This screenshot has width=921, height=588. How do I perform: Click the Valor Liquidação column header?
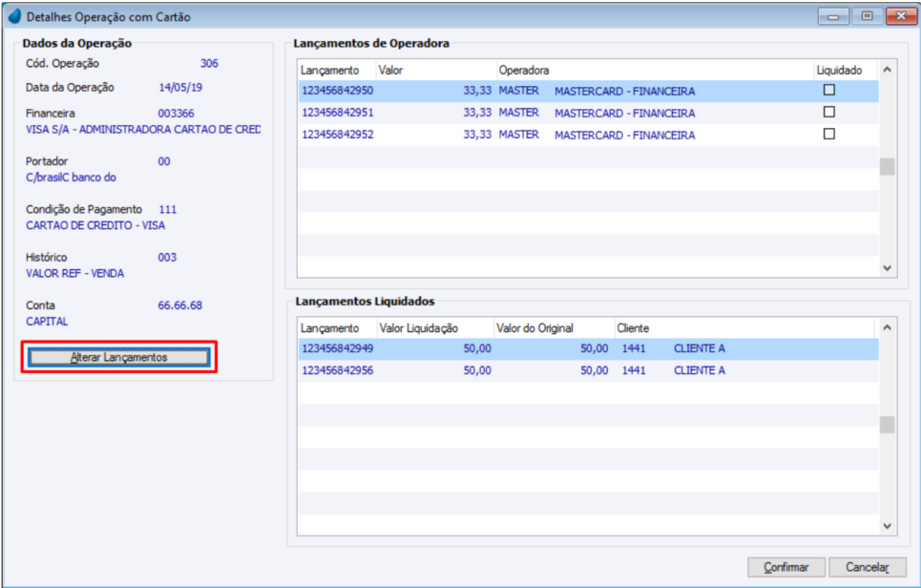435,327
